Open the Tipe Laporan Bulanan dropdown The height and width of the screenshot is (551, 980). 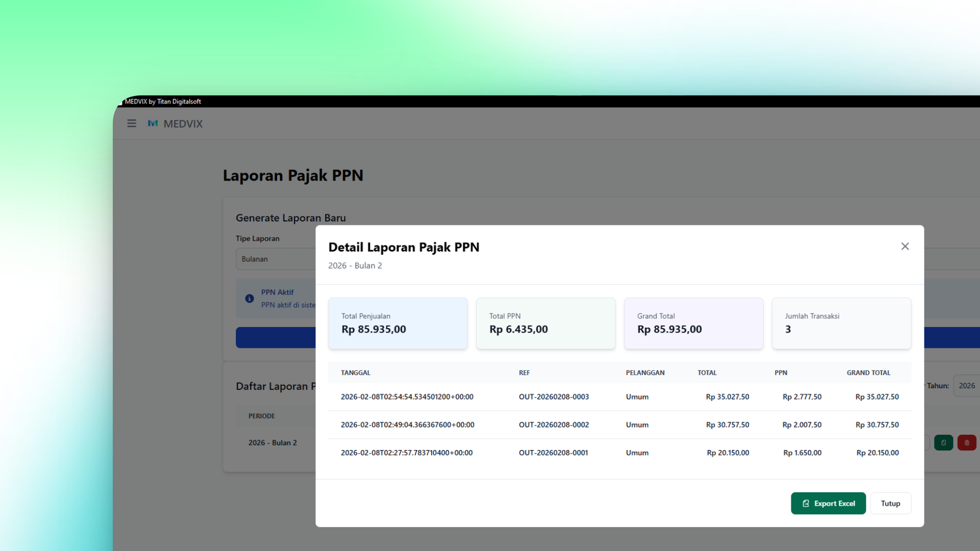coord(276,259)
